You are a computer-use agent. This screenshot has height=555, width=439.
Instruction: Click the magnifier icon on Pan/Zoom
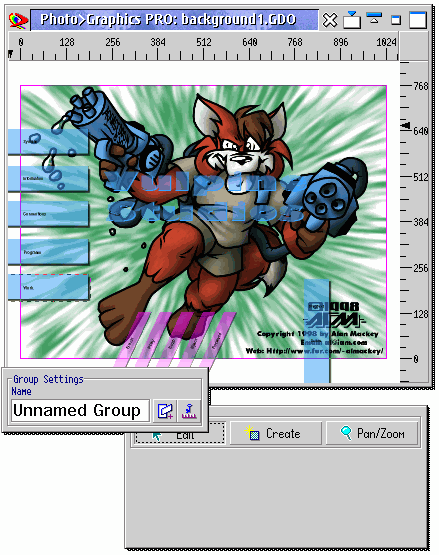(346, 433)
